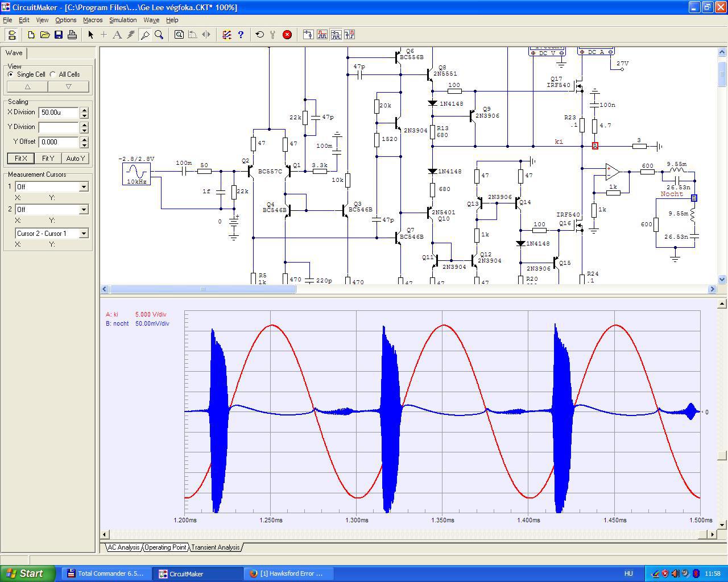This screenshot has width=728, height=582.
Task: Click the print icon in toolbar
Action: point(72,35)
